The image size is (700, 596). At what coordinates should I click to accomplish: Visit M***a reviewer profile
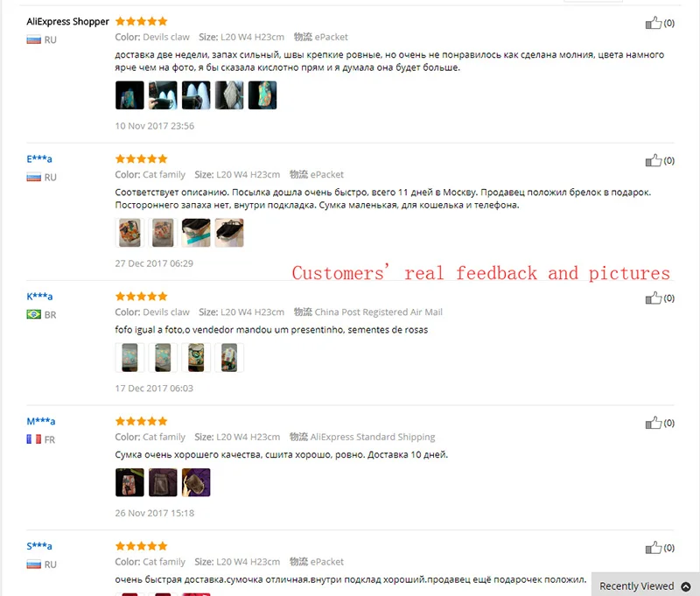40,422
